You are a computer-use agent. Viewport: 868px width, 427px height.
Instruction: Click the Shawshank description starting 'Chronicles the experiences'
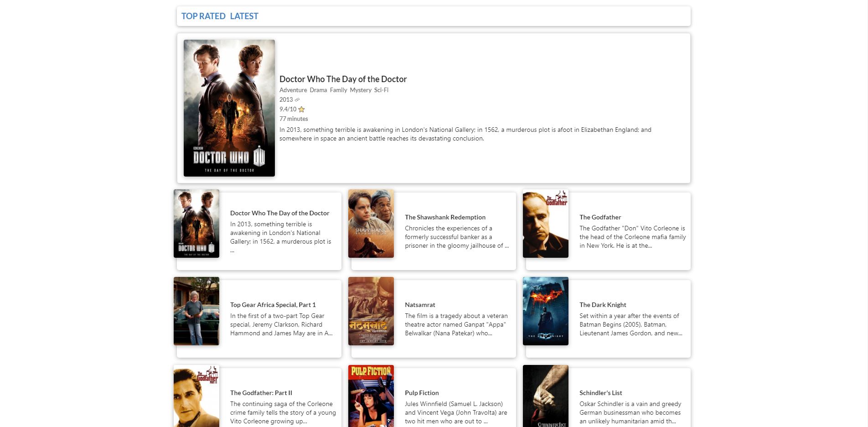click(x=457, y=237)
